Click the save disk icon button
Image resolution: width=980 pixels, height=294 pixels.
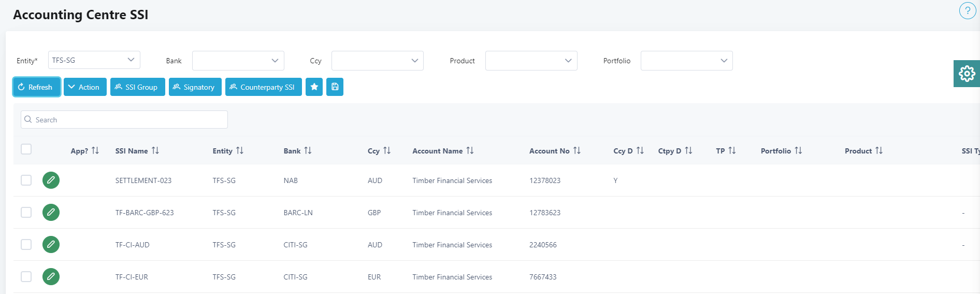335,87
